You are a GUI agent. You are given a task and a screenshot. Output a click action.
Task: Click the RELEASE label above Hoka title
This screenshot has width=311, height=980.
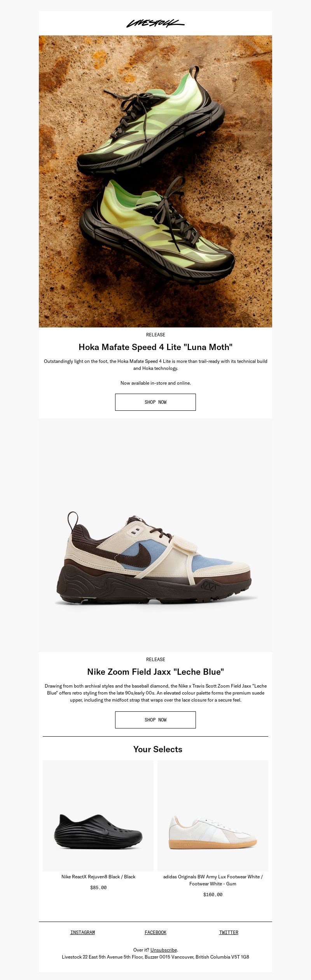[155, 335]
